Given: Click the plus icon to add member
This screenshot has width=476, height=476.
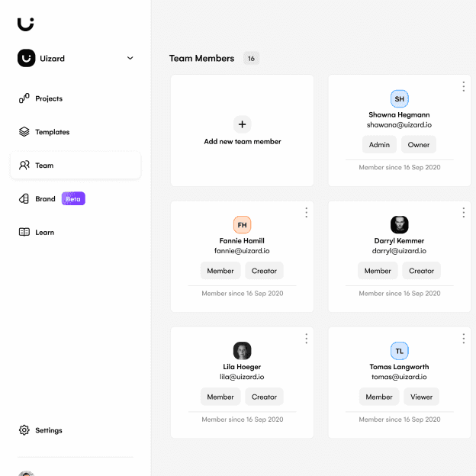Looking at the screenshot, I should [243, 124].
